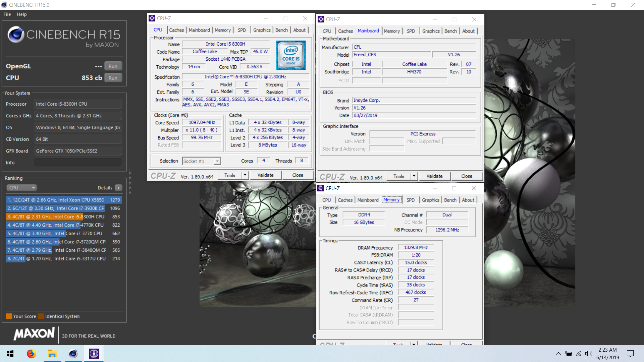
Task: Select ranking row Intel Core i7-3770
Action: [64, 233]
